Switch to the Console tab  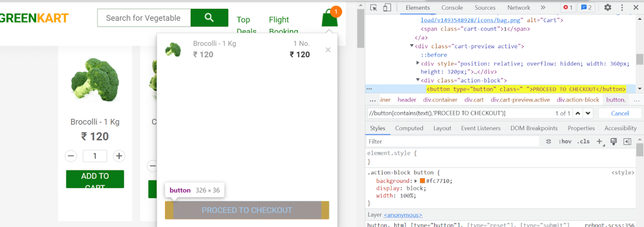452,8
